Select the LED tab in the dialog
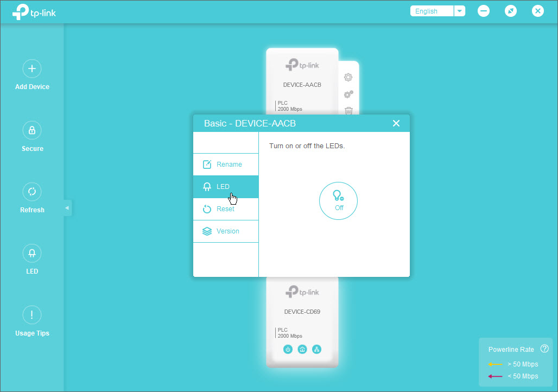This screenshot has width=558, height=392. [x=226, y=187]
